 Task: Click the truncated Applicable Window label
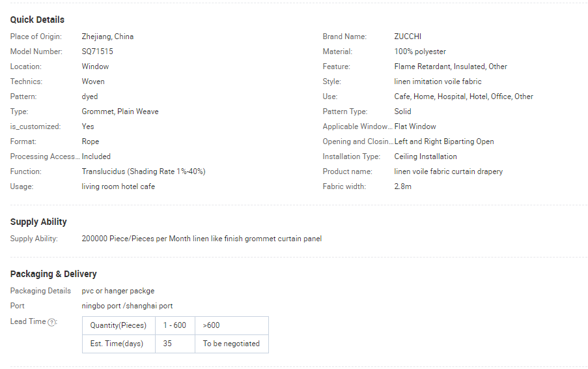coord(357,126)
